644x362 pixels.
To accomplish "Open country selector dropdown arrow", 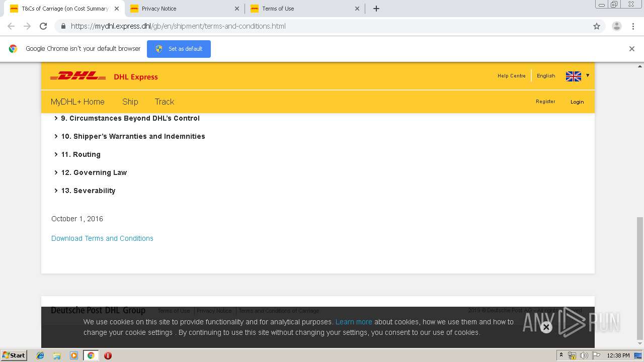I will [588, 75].
